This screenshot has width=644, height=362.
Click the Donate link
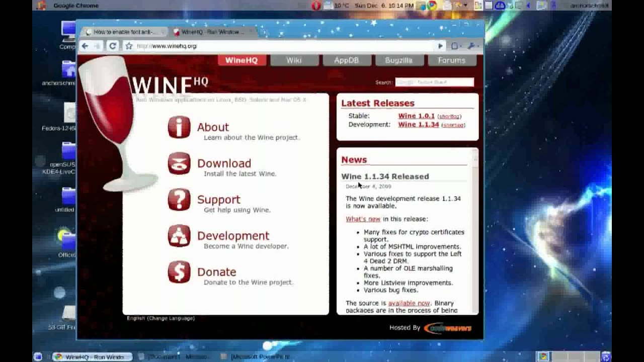tap(216, 272)
